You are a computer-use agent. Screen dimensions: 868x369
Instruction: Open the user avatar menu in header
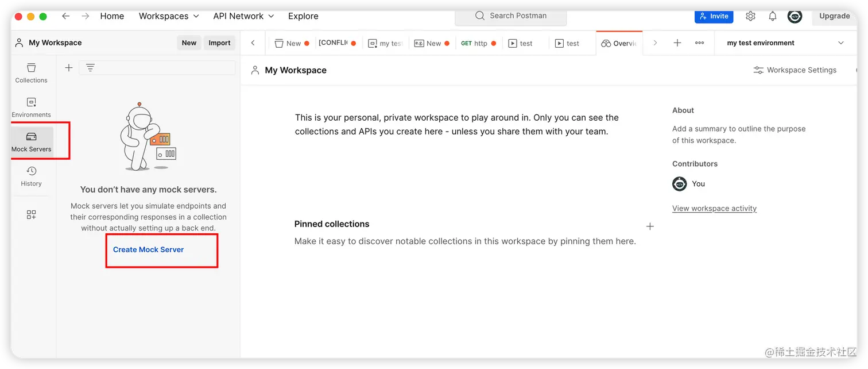[795, 16]
